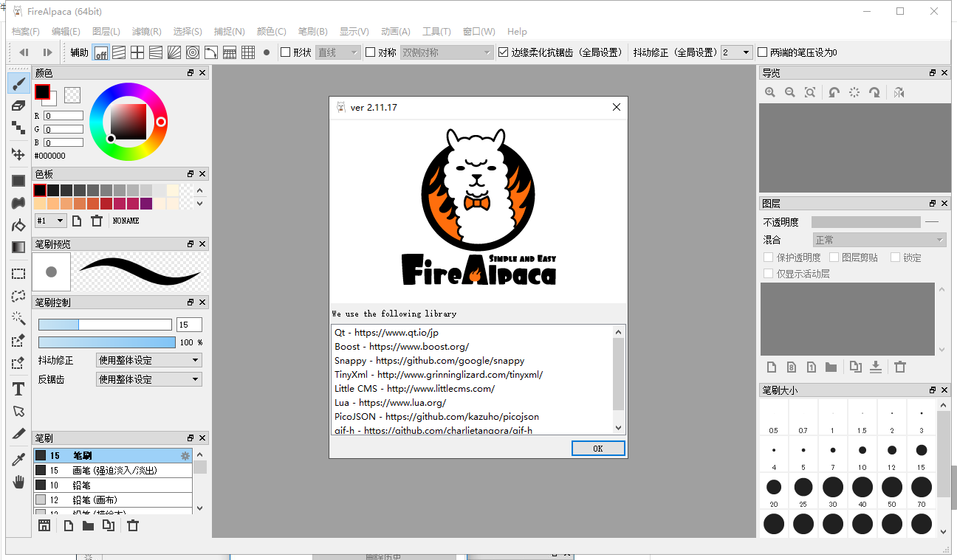Enable 两端的笔压设为0 checkbox

(763, 52)
